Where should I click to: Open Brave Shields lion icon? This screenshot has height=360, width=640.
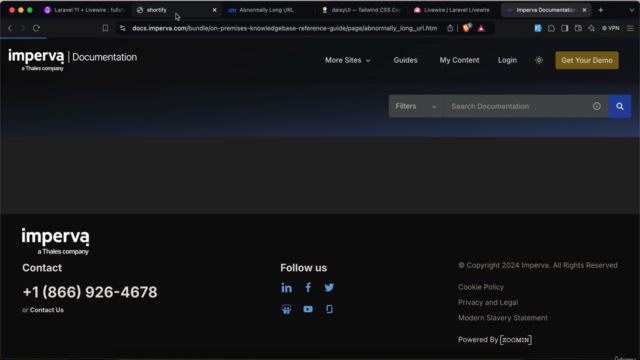(467, 28)
